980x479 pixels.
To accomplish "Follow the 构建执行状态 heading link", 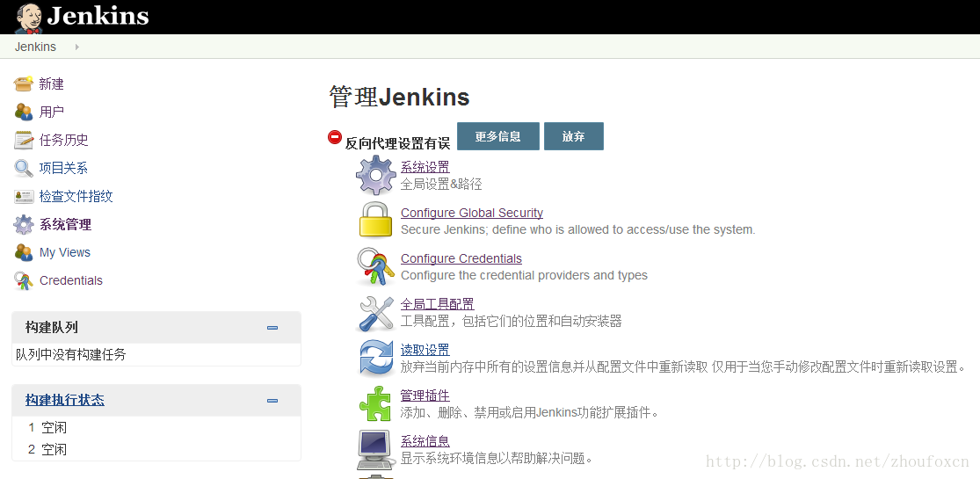I will tap(65, 400).
